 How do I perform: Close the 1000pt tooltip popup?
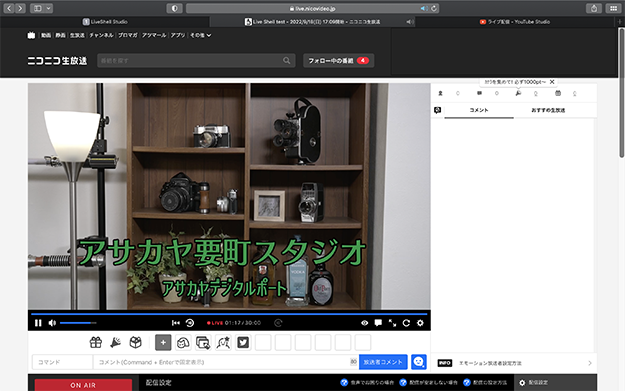pyautogui.click(x=552, y=82)
